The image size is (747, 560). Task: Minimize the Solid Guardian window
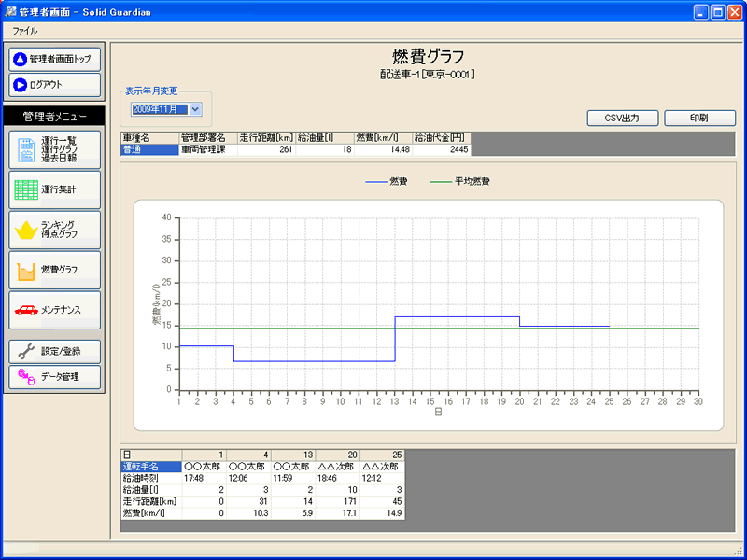pyautogui.click(x=700, y=12)
